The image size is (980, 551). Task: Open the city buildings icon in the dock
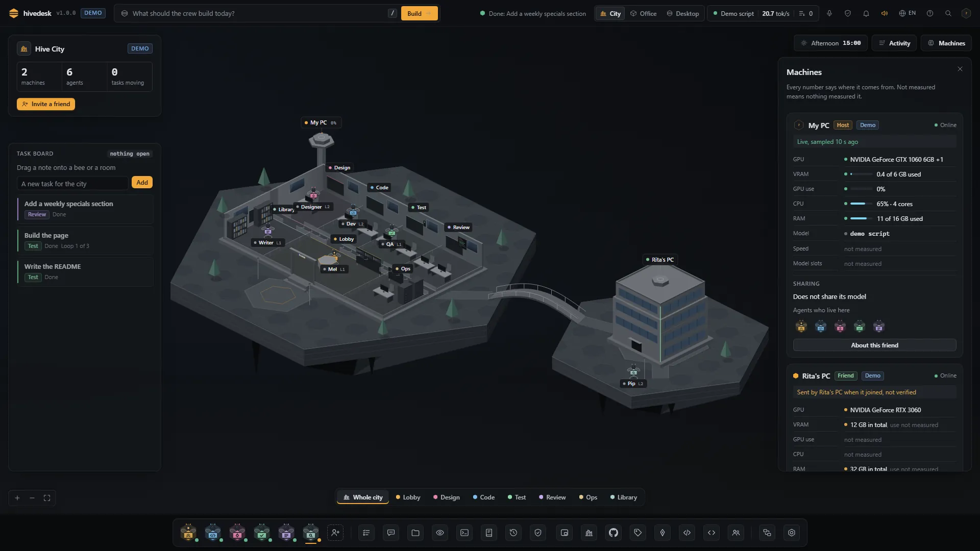(589, 533)
